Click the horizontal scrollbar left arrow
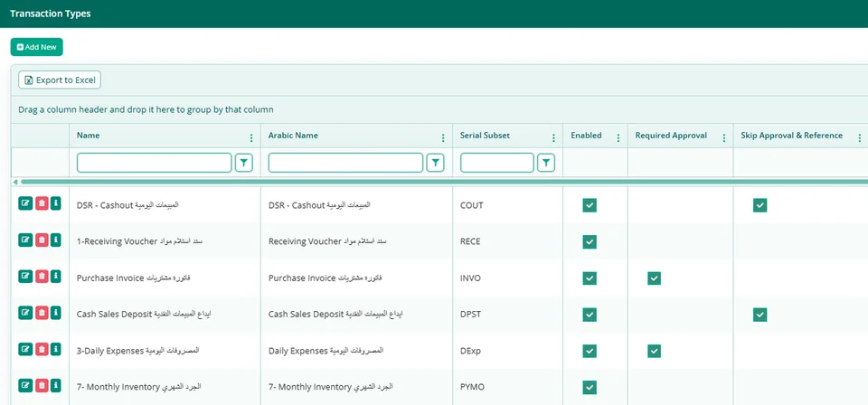The height and width of the screenshot is (405, 868). pyautogui.click(x=15, y=182)
